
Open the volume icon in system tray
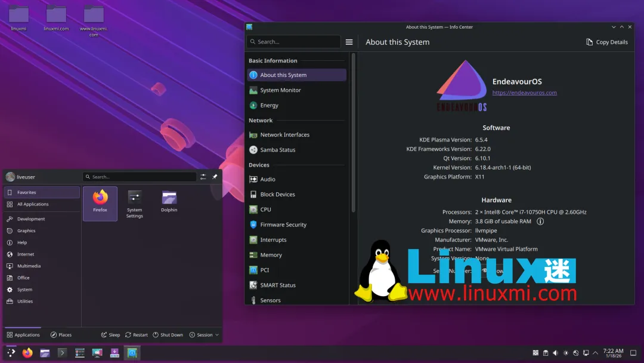[555, 353]
